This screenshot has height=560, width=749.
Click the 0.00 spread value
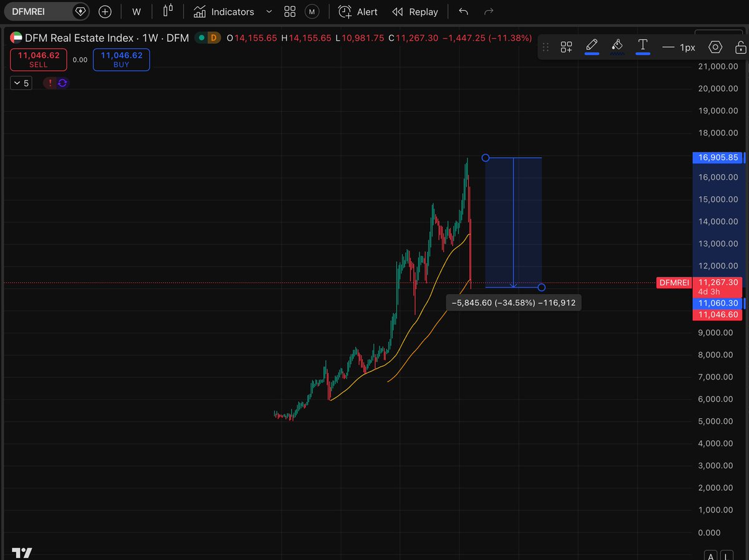coord(80,60)
